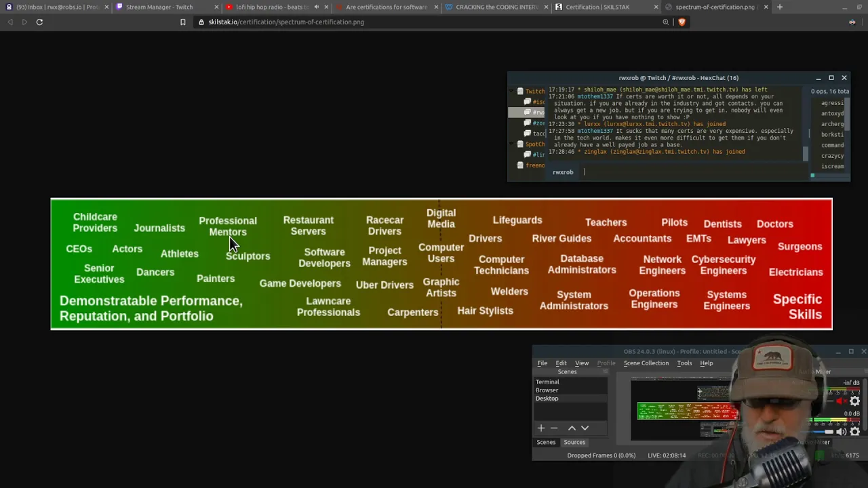The height and width of the screenshot is (488, 868).
Task: Unmute the muted red speaker in Audio Mixer
Action: click(841, 401)
